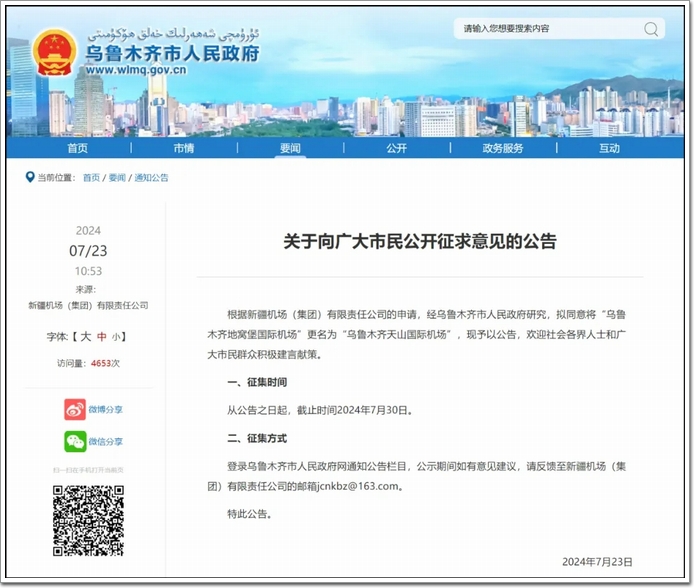Set font size to large (大)
The width and height of the screenshot is (694, 588).
[86, 336]
